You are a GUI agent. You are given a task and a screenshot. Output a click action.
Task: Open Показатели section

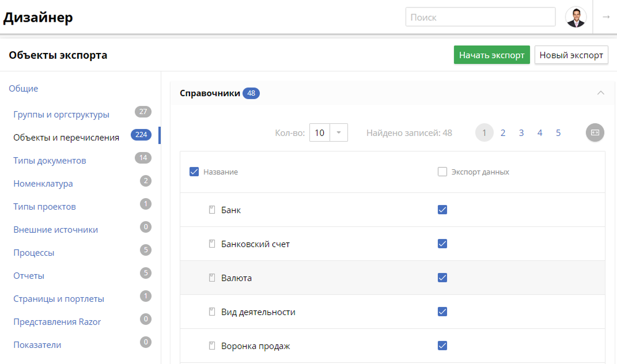[37, 345]
